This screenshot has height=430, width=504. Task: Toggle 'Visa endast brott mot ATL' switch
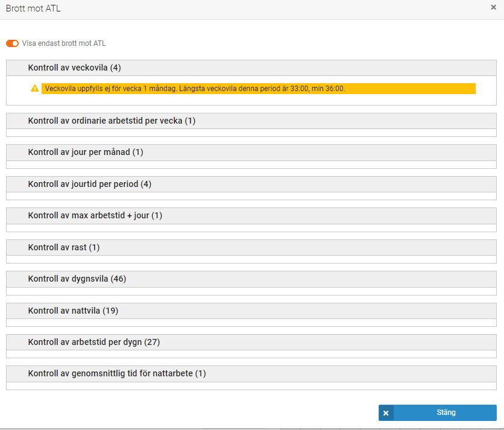12,43
